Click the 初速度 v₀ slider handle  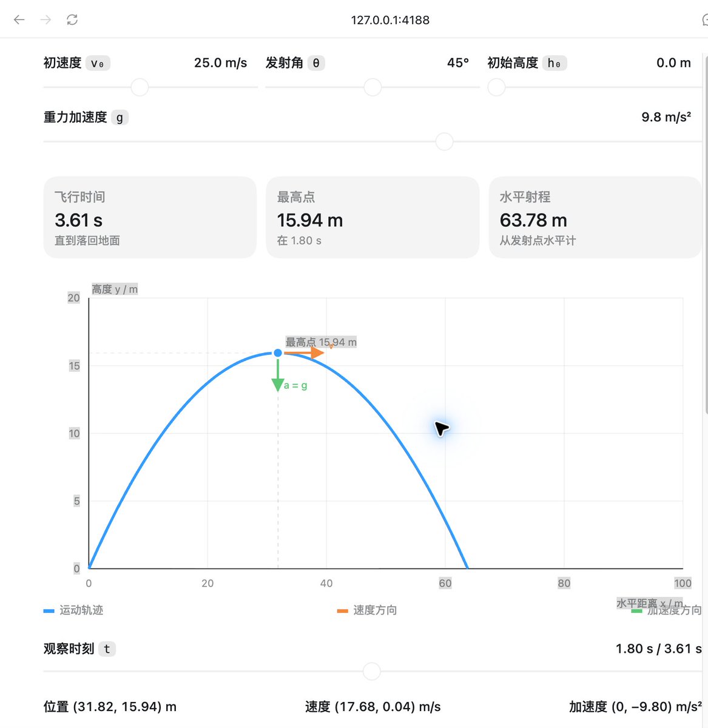[140, 87]
